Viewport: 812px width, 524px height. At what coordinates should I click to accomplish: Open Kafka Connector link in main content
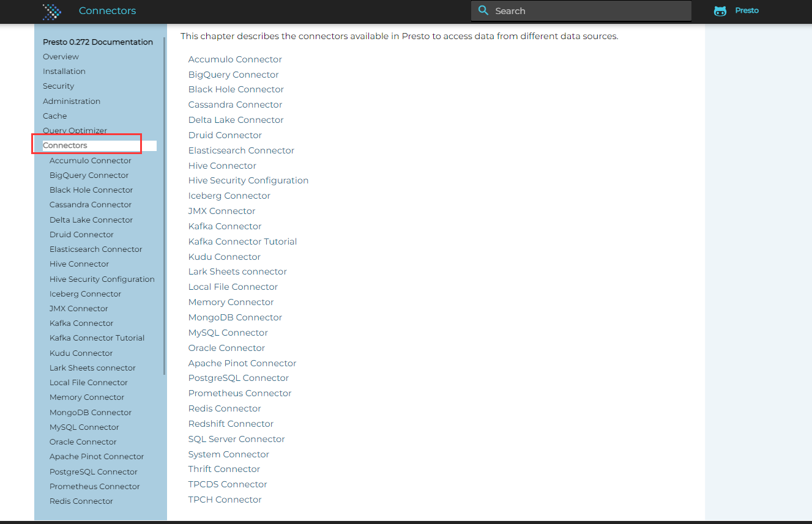(225, 226)
